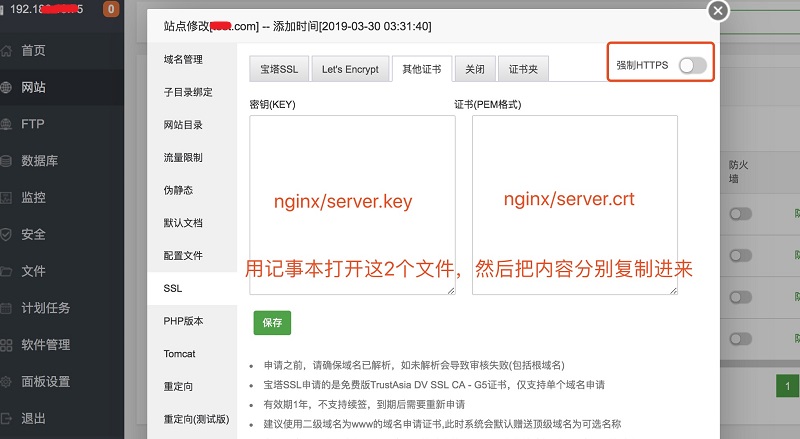Click the 防火墙 column header behind dialog
The image size is (800, 439).
738,172
